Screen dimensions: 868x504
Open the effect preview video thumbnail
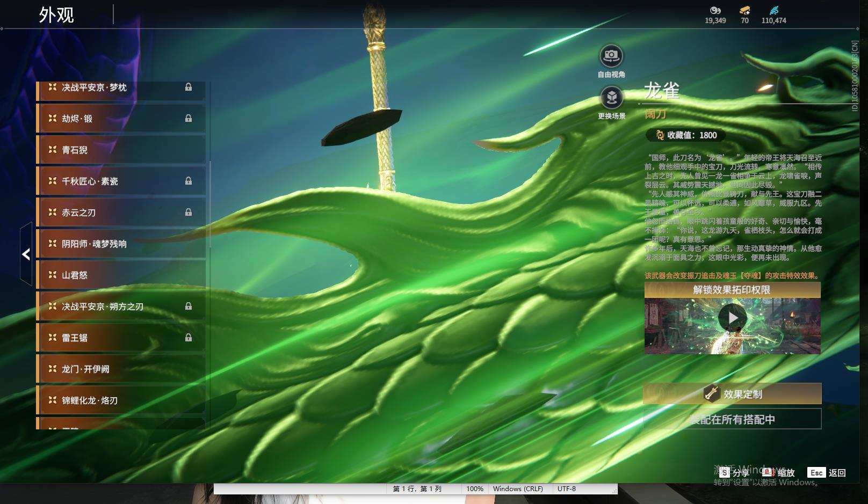tap(733, 326)
